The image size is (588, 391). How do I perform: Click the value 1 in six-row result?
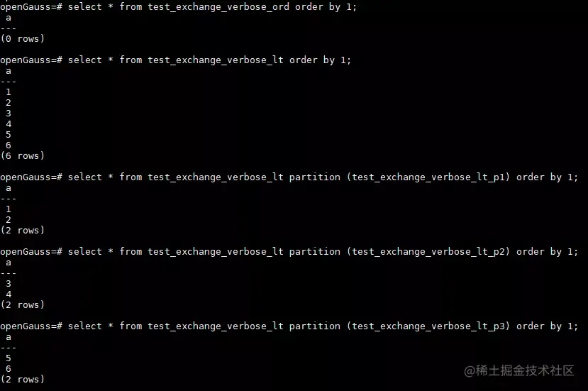9,92
